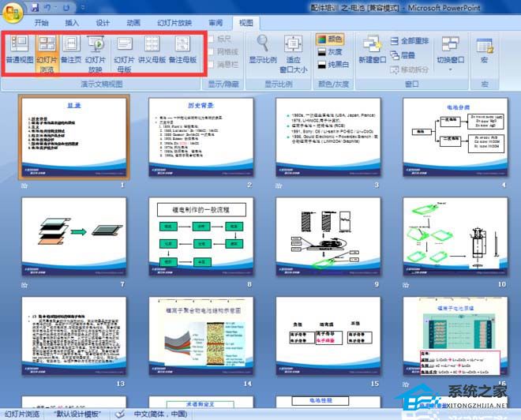Switch to 普通视图 normal view
The height and width of the screenshot is (420, 521).
pos(20,51)
